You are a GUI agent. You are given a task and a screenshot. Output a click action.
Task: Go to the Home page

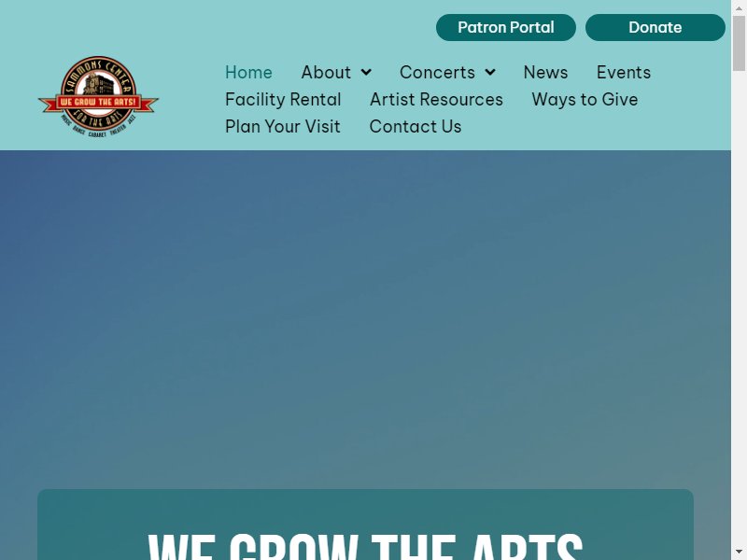(248, 73)
